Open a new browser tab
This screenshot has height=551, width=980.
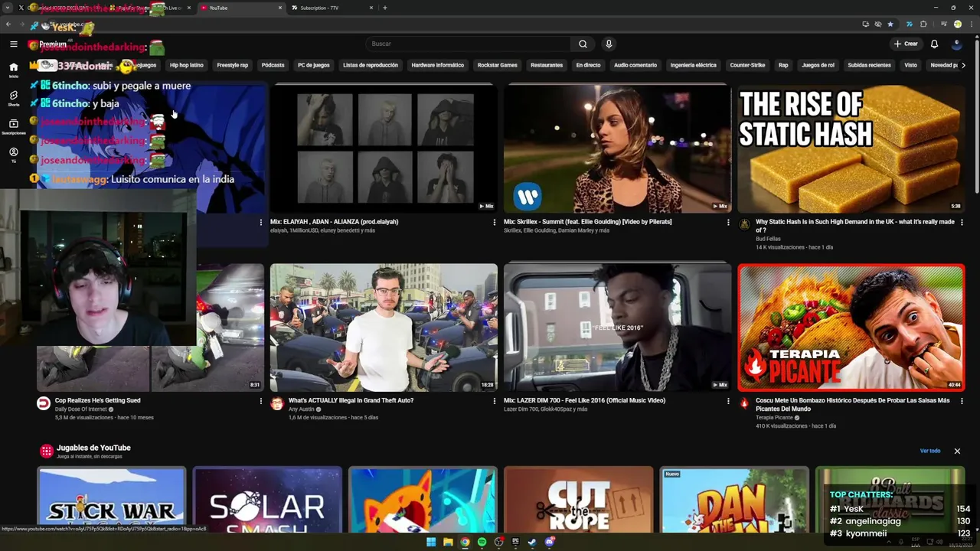[x=384, y=8]
